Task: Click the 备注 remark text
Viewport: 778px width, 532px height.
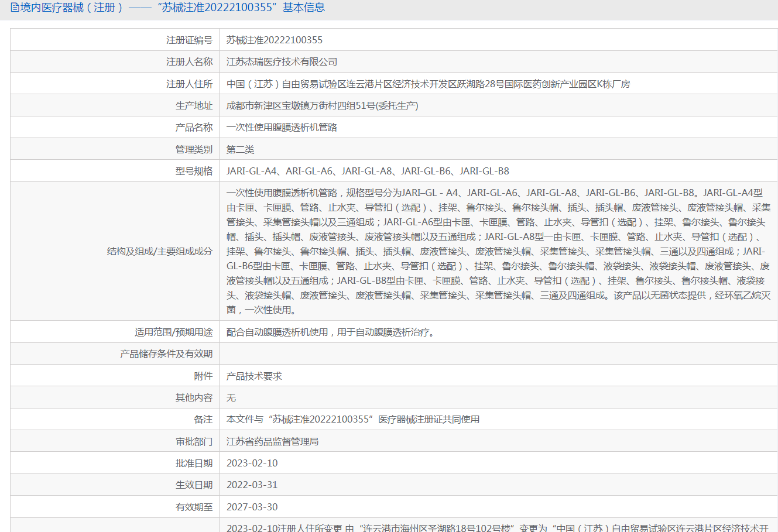Action: click(x=353, y=419)
